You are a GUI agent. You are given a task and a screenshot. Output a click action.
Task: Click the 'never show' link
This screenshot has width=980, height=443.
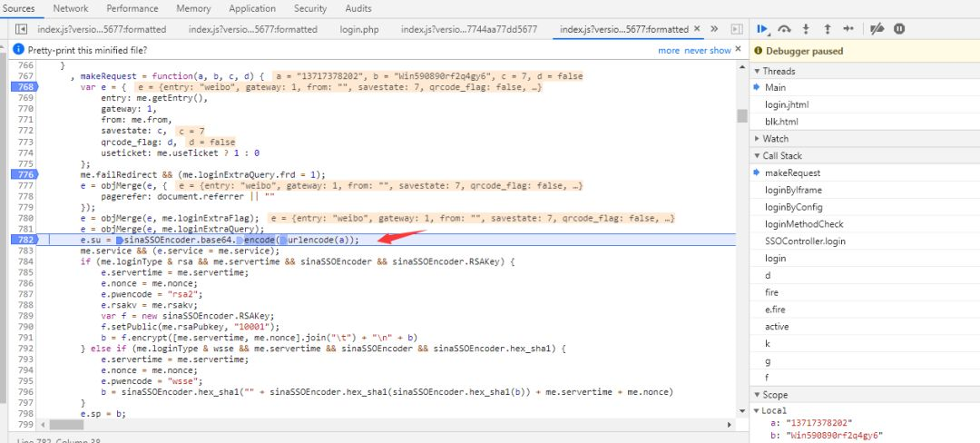[x=707, y=50]
